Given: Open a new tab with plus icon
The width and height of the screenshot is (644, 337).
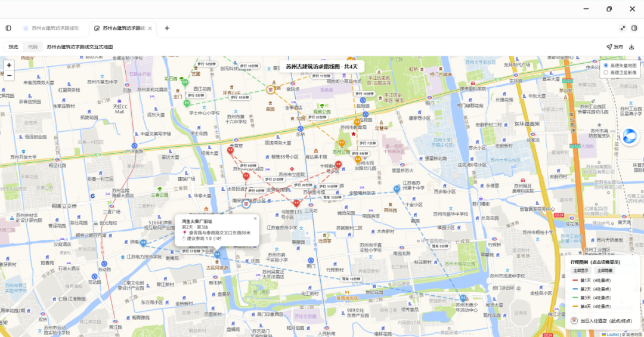Looking at the screenshot, I should 167,29.
